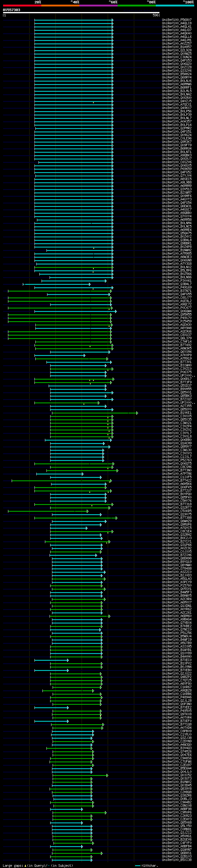Click the Q06QW4 cyan alignment bar

pos(76,311)
